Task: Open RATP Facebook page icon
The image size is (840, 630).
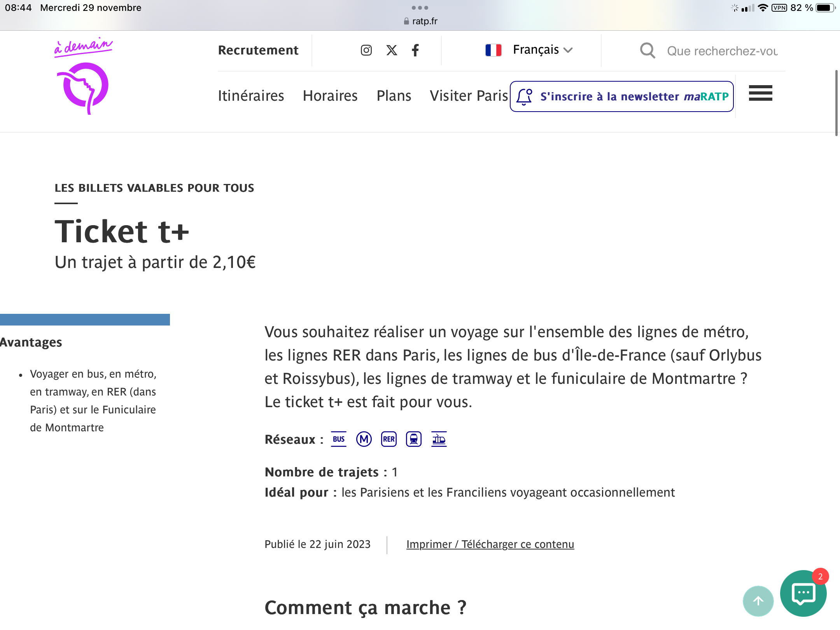Action: [x=415, y=50]
